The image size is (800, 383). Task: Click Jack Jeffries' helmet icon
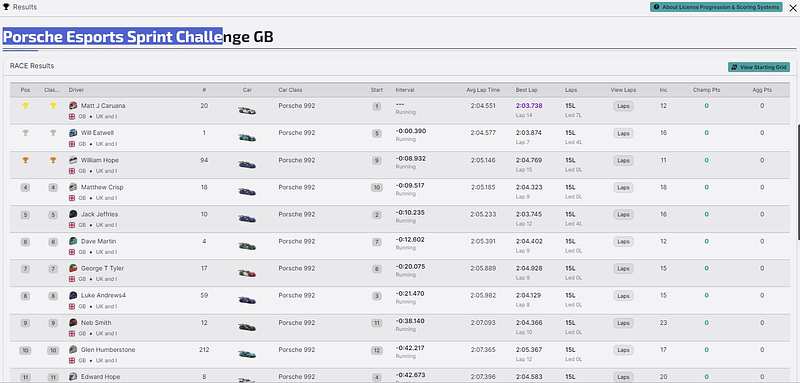[x=73, y=214]
